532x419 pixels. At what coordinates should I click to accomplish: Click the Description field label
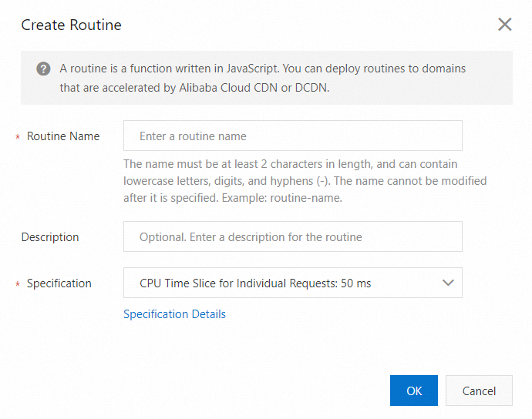(x=50, y=237)
